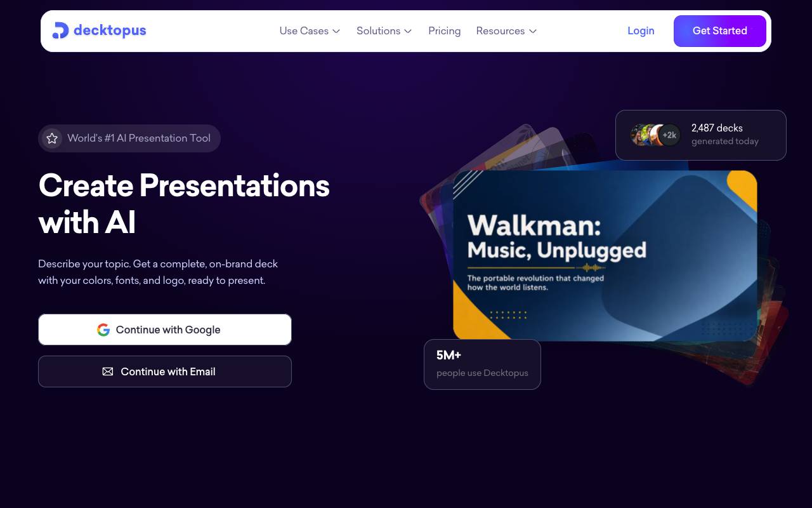Click the star icon in the badge
The height and width of the screenshot is (508, 812).
52,138
